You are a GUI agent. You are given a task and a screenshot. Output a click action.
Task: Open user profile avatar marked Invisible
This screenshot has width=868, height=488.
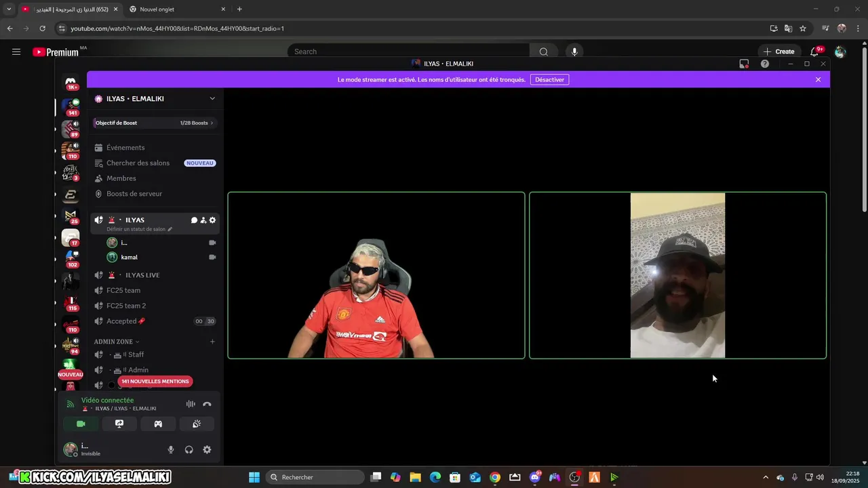coord(70,449)
